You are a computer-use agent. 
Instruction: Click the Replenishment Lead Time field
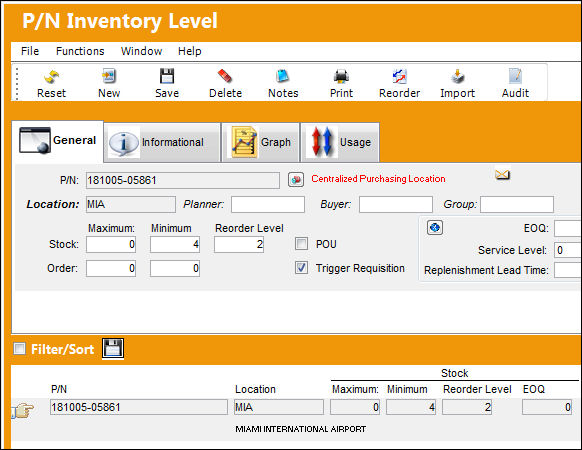[x=568, y=270]
